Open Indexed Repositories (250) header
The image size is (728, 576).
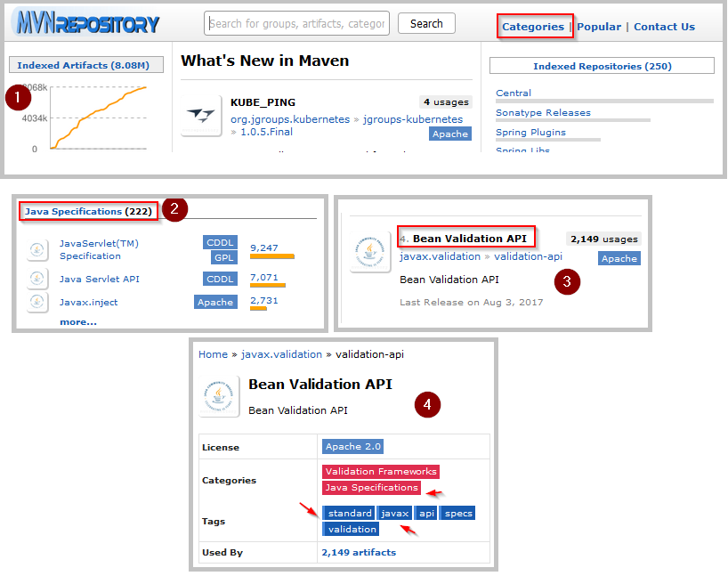pyautogui.click(x=602, y=66)
